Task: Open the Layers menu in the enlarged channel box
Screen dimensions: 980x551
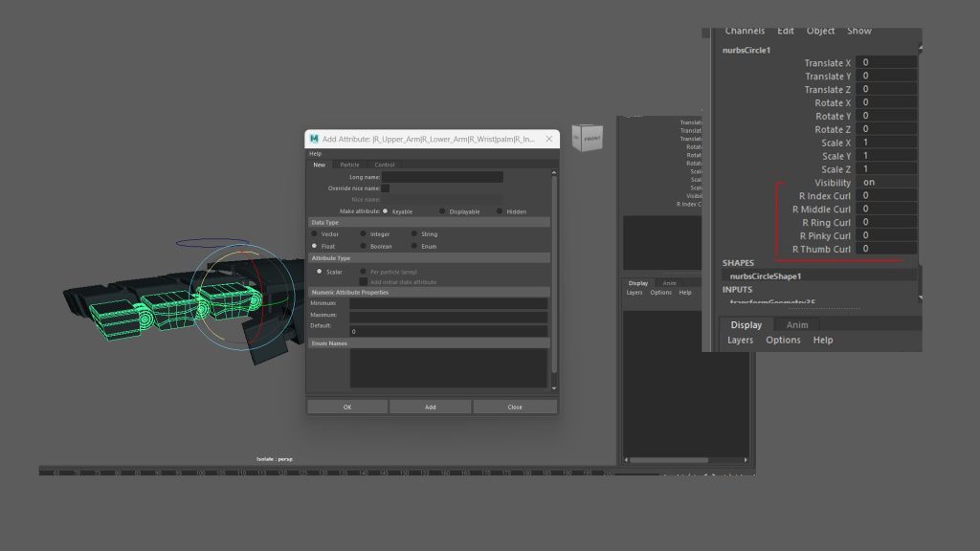Action: pyautogui.click(x=740, y=340)
